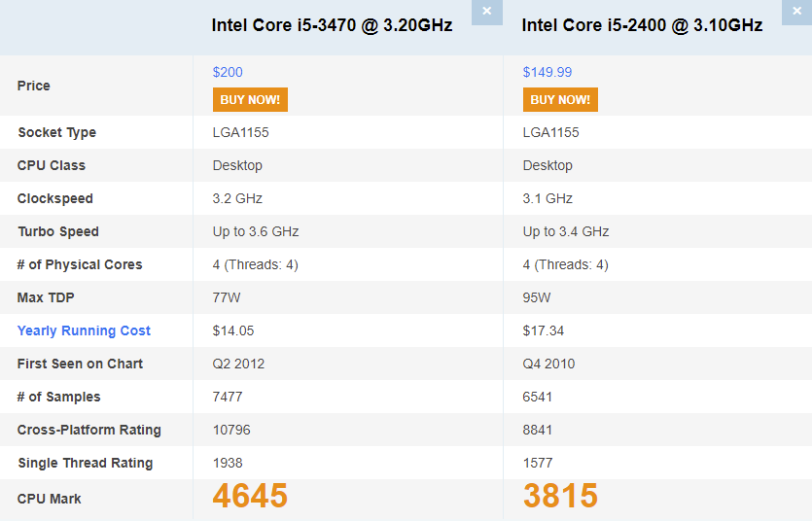Select the 1938 single thread rating
This screenshot has height=521, width=812.
click(228, 463)
